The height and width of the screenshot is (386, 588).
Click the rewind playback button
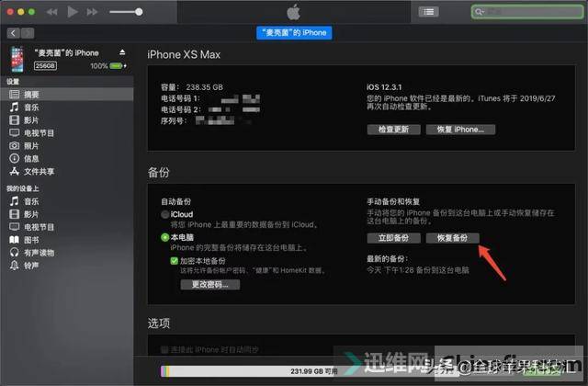[51, 12]
